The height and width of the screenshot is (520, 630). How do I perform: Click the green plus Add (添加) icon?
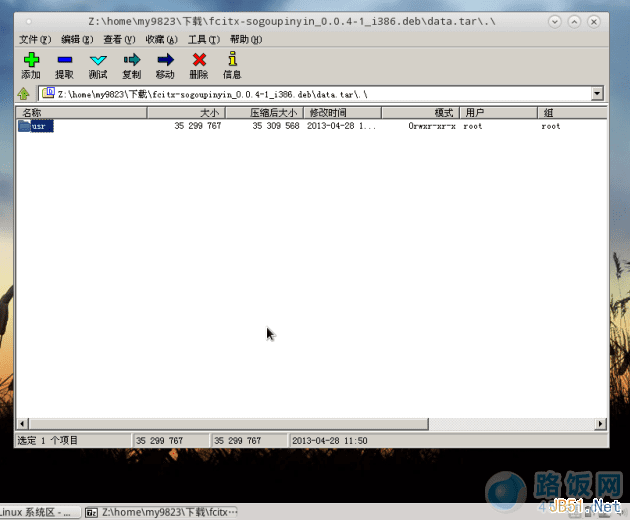click(31, 60)
